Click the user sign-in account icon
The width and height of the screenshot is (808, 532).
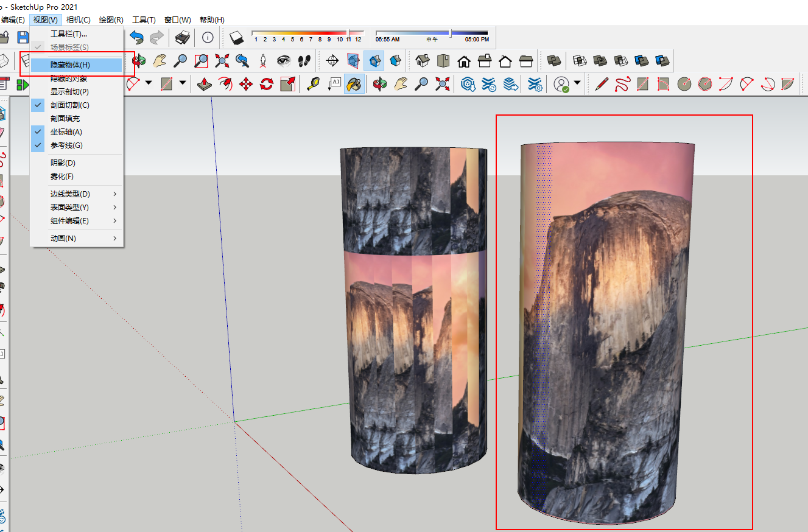tap(561, 83)
